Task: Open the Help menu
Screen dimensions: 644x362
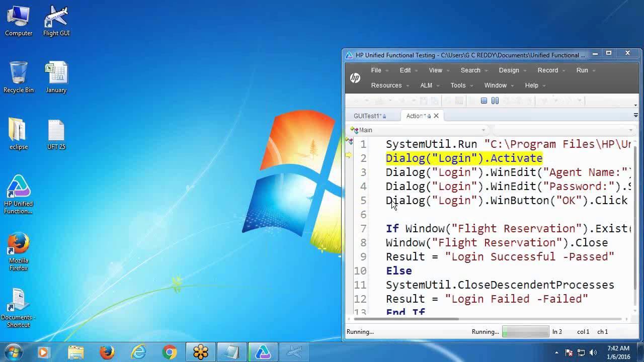Action: point(535,85)
